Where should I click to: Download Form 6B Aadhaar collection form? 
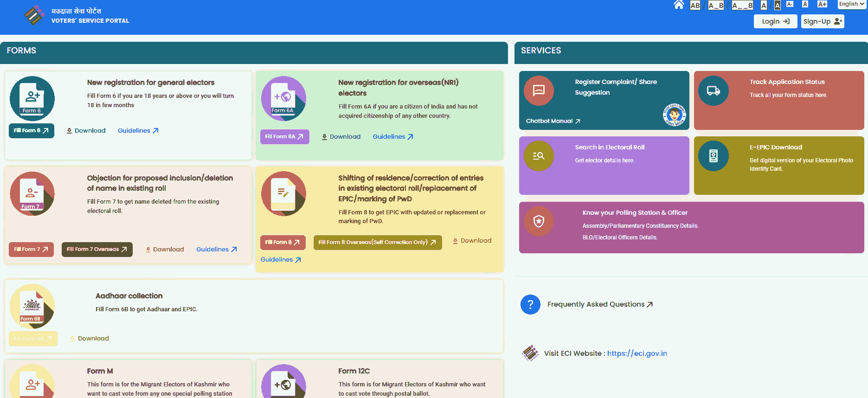pyautogui.click(x=89, y=339)
